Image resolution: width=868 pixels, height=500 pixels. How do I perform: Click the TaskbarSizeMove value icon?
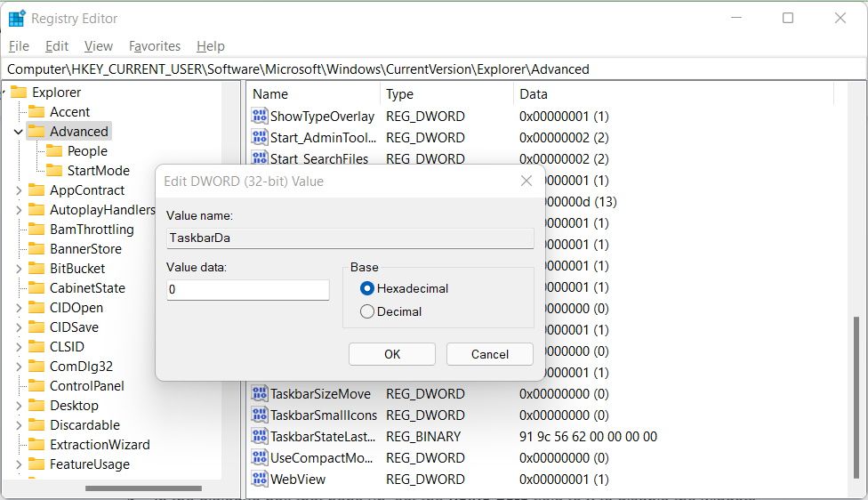(260, 394)
